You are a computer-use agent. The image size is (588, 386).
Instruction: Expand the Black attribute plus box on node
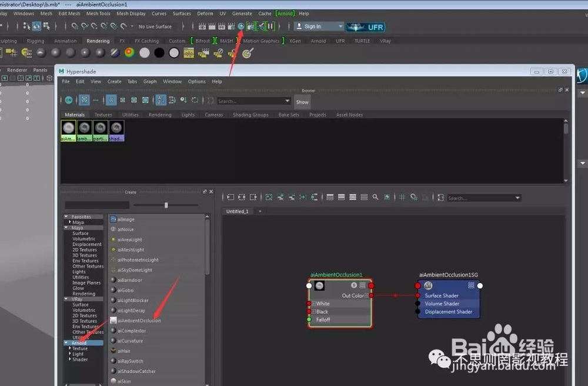pos(314,312)
